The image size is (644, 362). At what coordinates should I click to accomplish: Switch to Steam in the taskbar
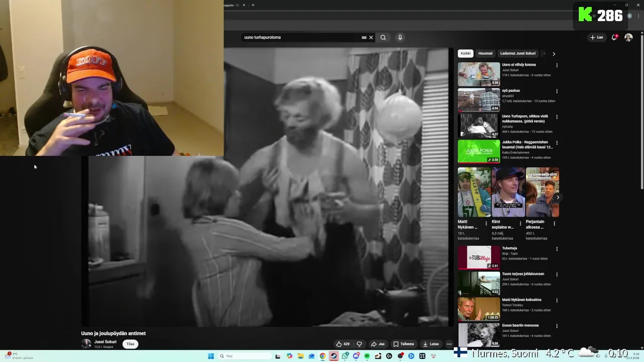(x=334, y=356)
